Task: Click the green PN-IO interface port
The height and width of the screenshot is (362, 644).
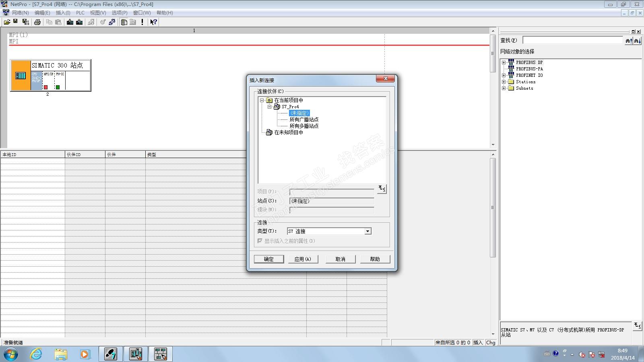Action: (x=58, y=87)
